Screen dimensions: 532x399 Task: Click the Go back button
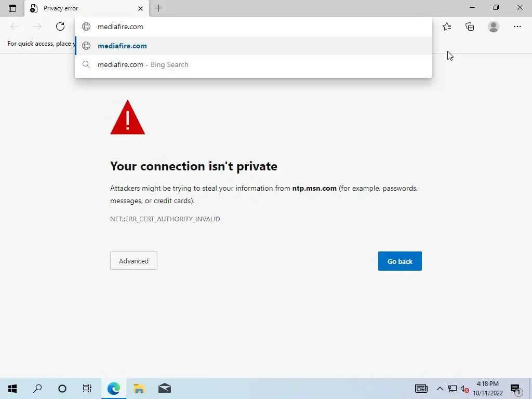(400, 261)
